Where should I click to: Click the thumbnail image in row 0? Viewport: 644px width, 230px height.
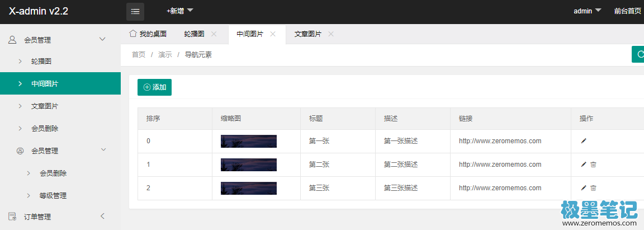[248, 141]
